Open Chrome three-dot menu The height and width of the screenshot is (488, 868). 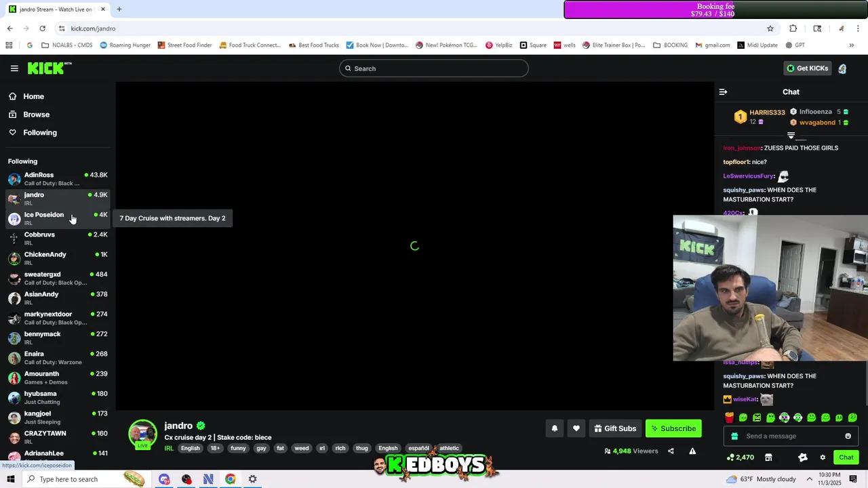(859, 28)
